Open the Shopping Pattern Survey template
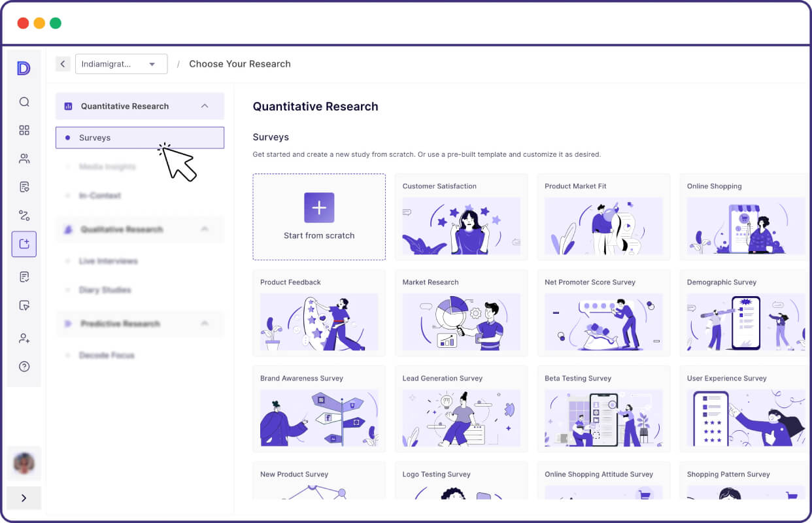This screenshot has height=523, width=812. [x=745, y=481]
